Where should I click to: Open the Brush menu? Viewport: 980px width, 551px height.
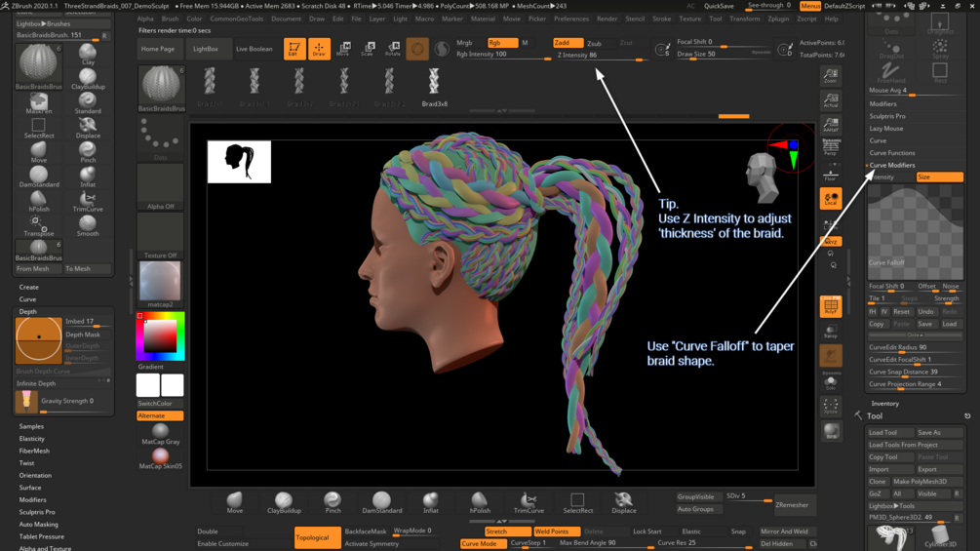[170, 19]
